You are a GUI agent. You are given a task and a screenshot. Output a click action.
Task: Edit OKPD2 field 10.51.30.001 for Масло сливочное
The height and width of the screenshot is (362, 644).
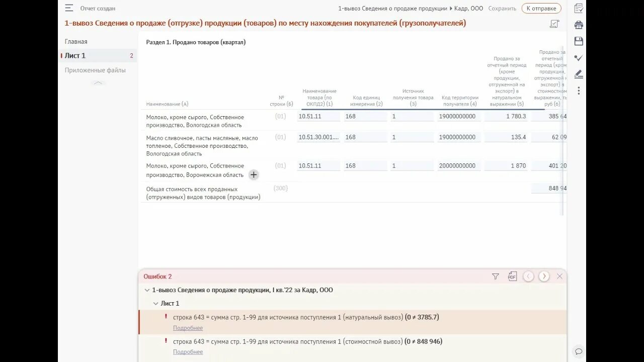[x=318, y=137]
